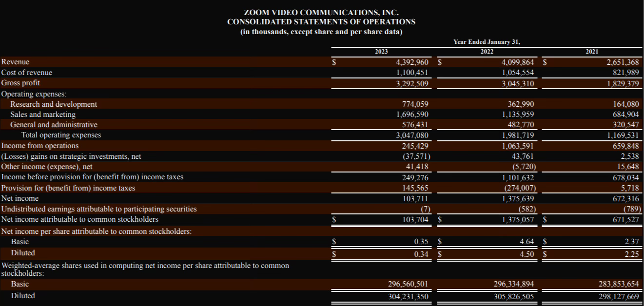This screenshot has width=644, height=306.
Task: Select net income value 103,711
Action: (415, 198)
